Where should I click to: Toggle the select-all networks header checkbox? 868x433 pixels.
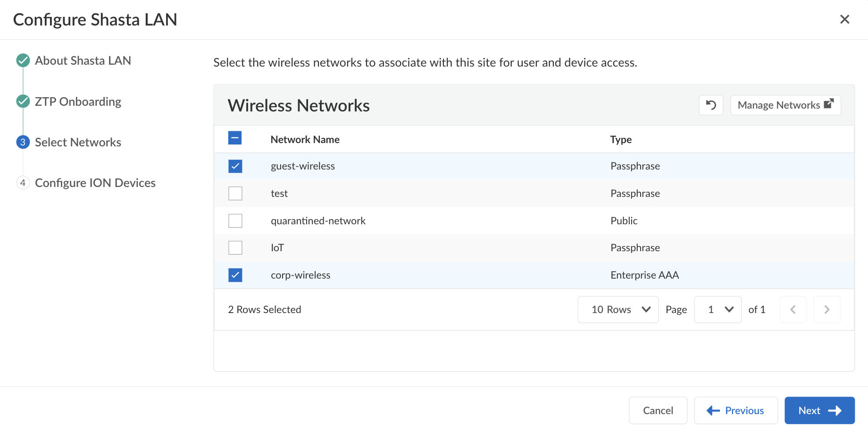235,138
